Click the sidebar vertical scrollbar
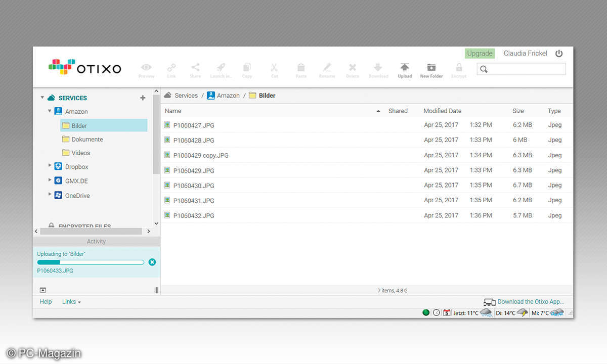This screenshot has width=607, height=364. pyautogui.click(x=156, y=135)
